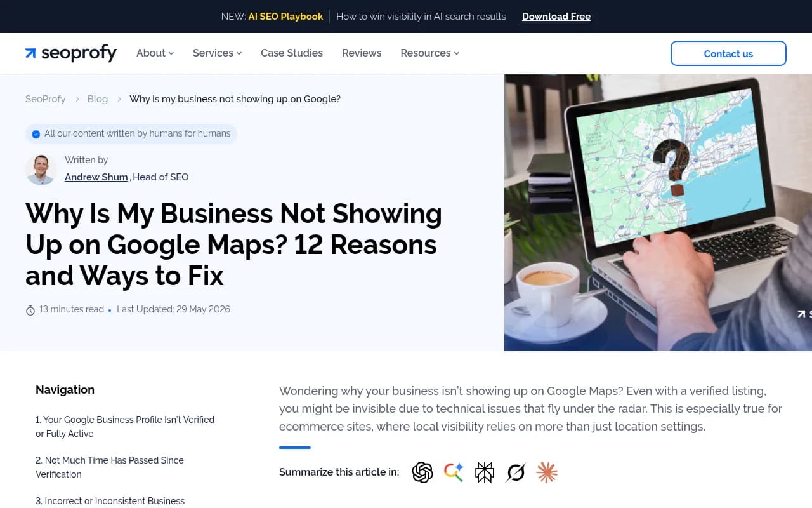Image resolution: width=812 pixels, height=508 pixels.
Task: Jump to section 3 Incorrect or Inconsistent Business
Action: [x=110, y=501]
